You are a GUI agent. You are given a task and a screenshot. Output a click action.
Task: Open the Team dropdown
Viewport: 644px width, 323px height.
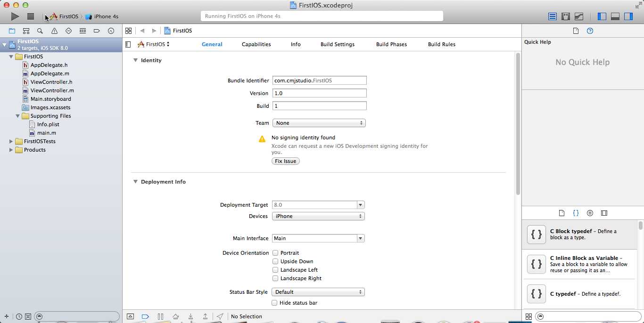click(319, 123)
